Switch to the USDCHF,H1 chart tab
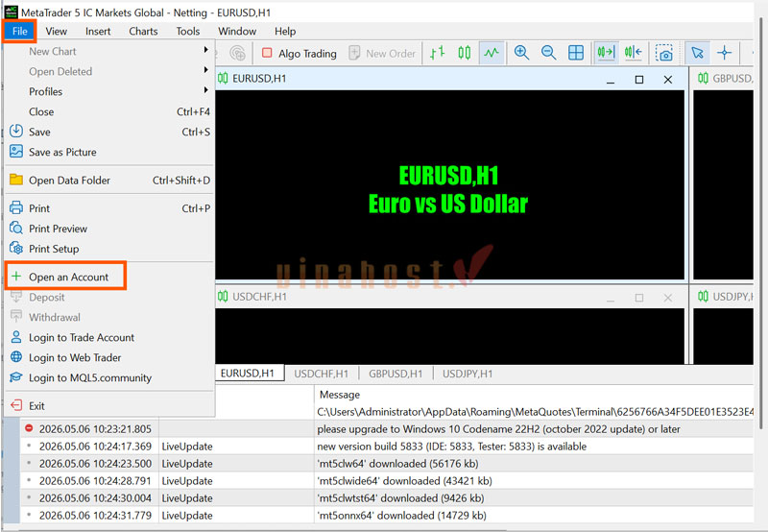Viewport: 768px width, 532px height. 322,374
